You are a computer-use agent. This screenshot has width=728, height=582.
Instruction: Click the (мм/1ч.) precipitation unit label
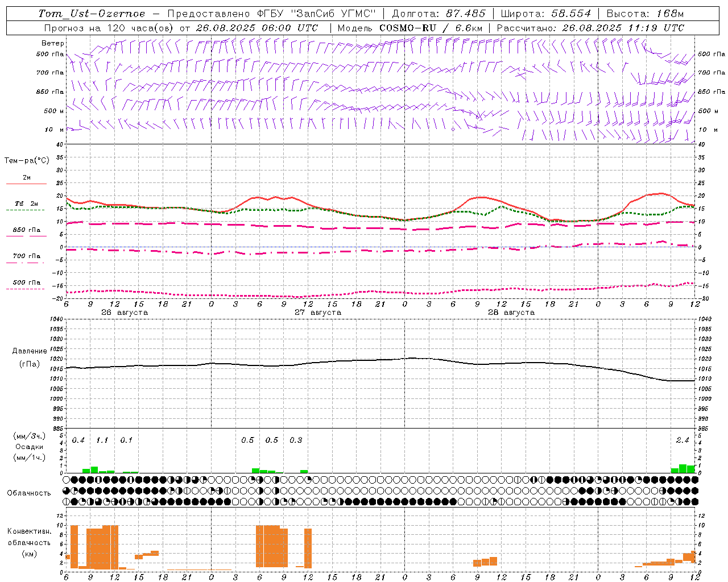(x=30, y=458)
